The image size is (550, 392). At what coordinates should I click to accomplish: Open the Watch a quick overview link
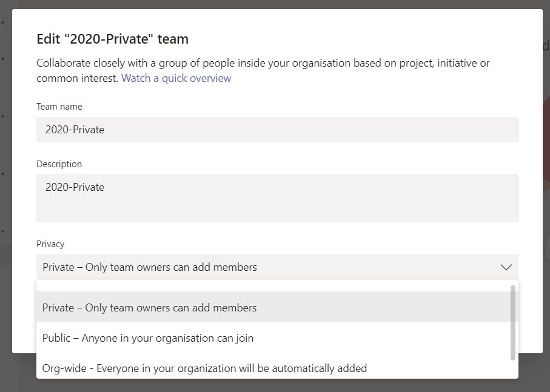click(176, 78)
